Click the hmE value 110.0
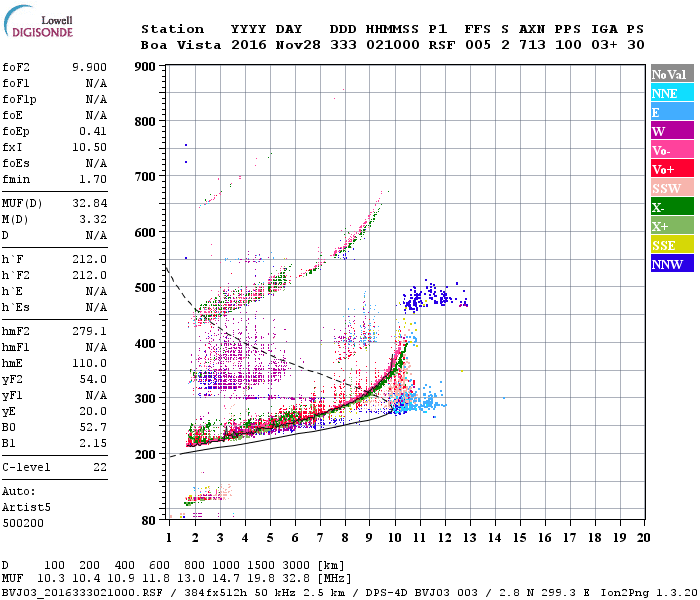This screenshot has height=600, width=700. 89,363
